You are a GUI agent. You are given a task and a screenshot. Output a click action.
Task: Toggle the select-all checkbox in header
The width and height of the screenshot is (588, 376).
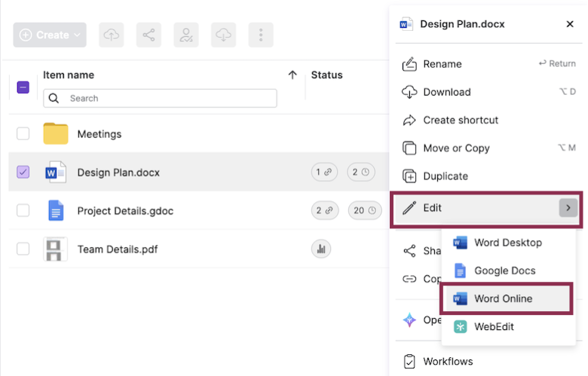(x=23, y=87)
